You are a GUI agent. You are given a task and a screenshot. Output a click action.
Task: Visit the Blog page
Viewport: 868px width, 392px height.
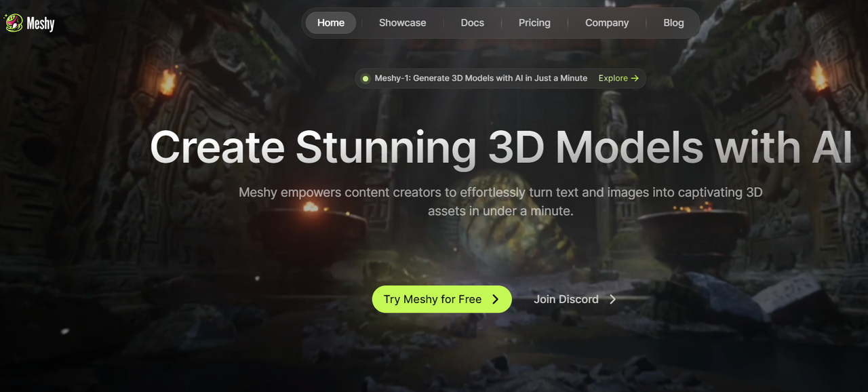tap(673, 23)
